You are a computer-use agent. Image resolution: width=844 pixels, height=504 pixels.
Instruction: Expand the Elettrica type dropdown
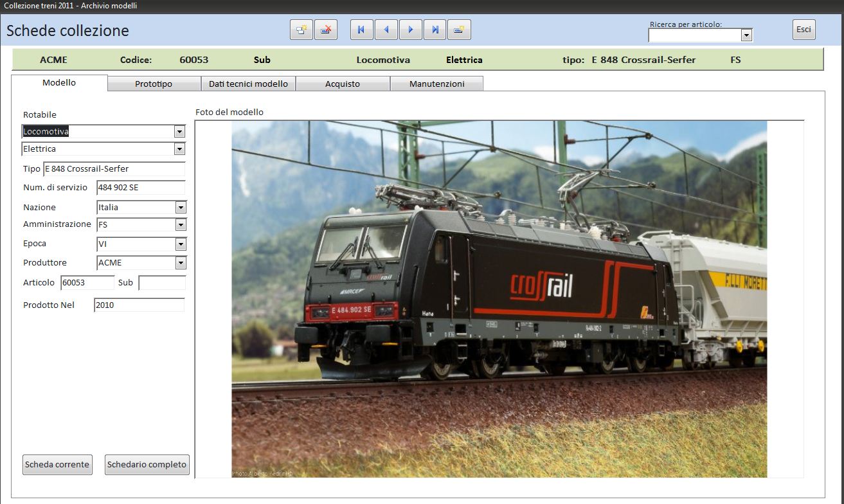[x=179, y=149]
